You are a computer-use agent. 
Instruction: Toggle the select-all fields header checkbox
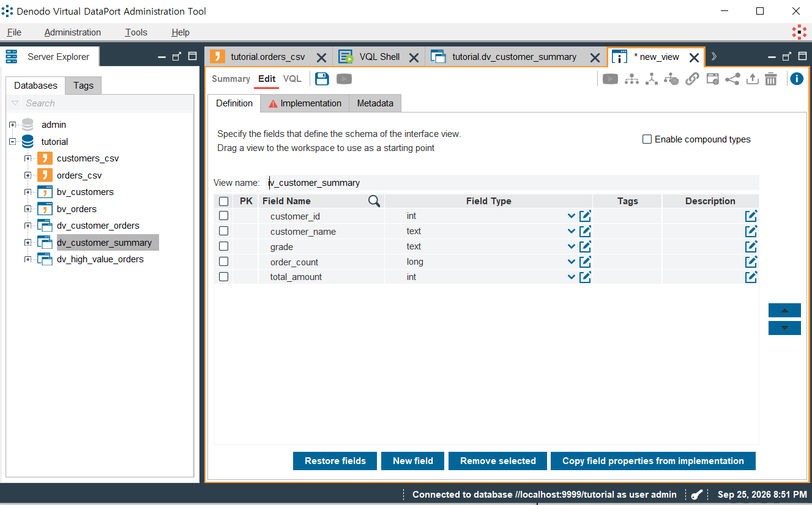223,201
